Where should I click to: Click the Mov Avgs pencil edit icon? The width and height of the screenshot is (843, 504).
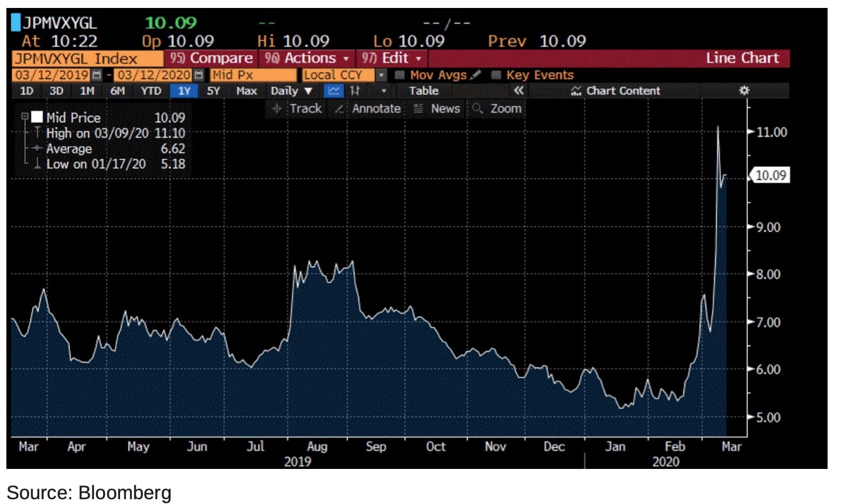coord(476,75)
